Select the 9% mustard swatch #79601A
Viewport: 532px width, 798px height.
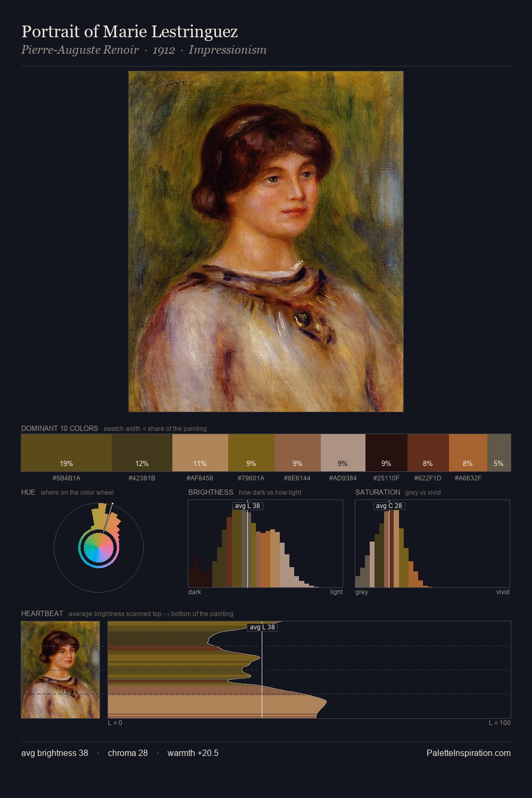click(251, 453)
